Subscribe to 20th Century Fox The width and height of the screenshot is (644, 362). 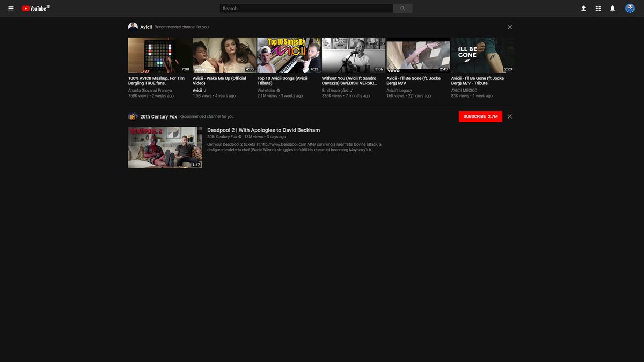pyautogui.click(x=480, y=116)
